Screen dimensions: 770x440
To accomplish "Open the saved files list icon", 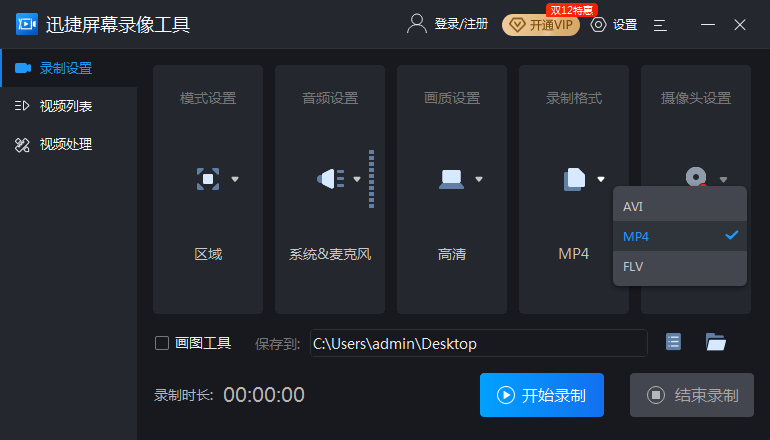I will coord(673,342).
